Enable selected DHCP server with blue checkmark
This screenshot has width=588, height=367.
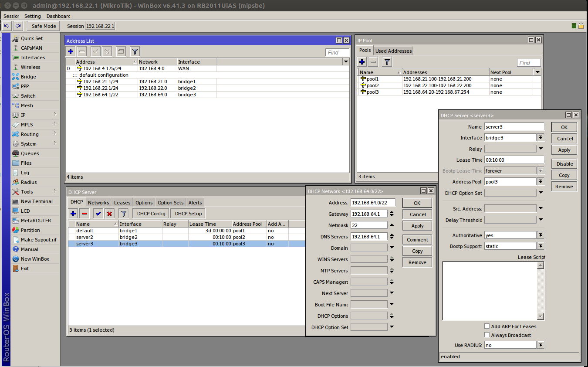[98, 214]
